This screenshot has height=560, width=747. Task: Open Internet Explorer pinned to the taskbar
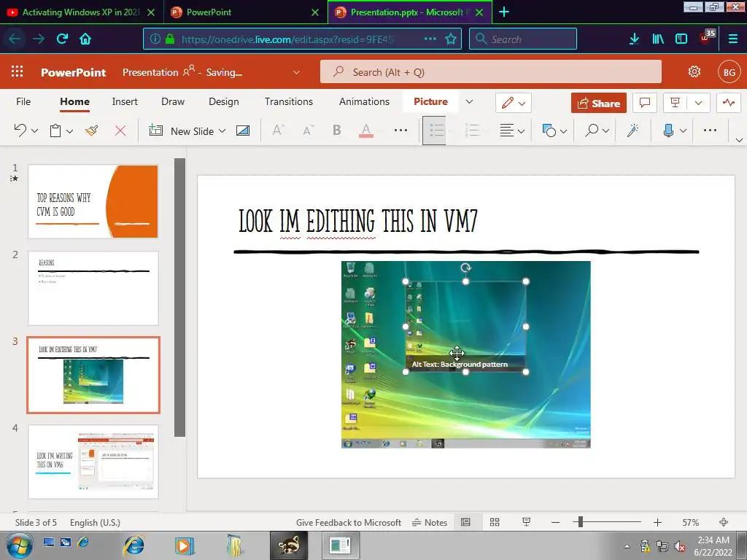[x=134, y=545]
